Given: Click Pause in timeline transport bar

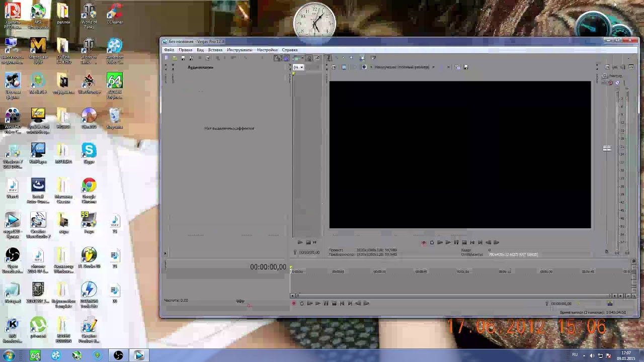Looking at the screenshot, I should coord(326,303).
